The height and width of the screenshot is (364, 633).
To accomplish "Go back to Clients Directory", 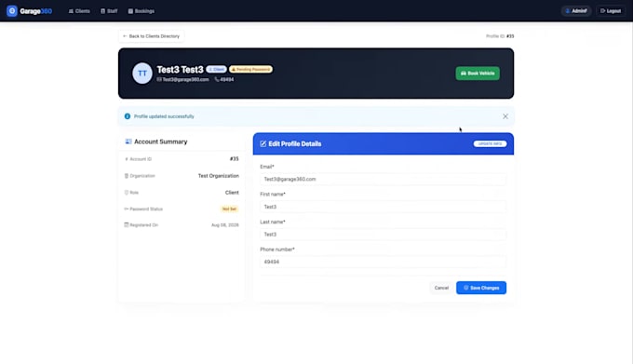I will click(x=152, y=36).
